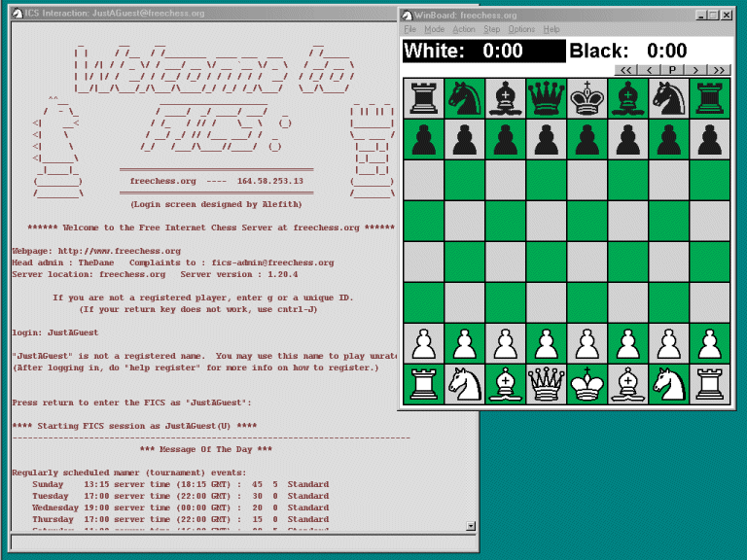Open the Mode menu in WinBoard

point(434,29)
